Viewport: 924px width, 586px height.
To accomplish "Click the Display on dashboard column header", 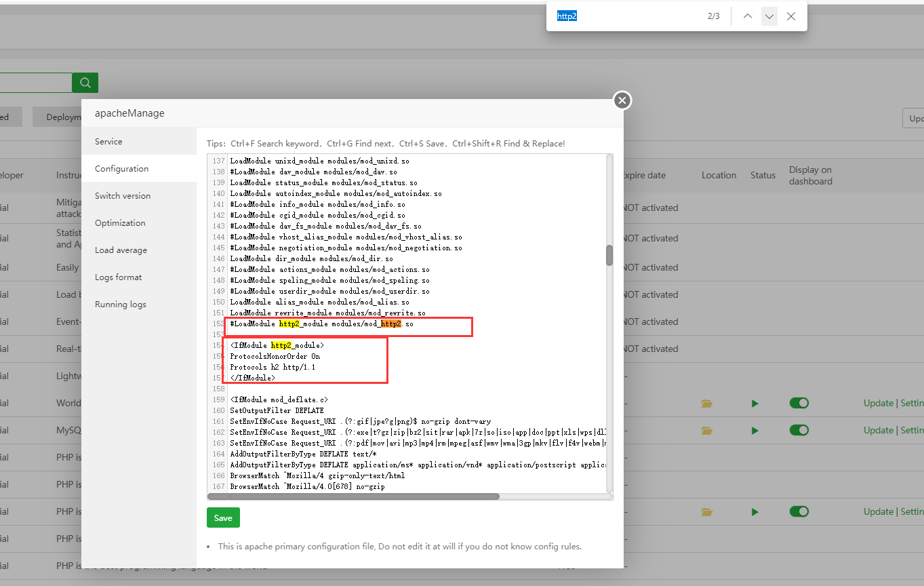I will click(811, 176).
